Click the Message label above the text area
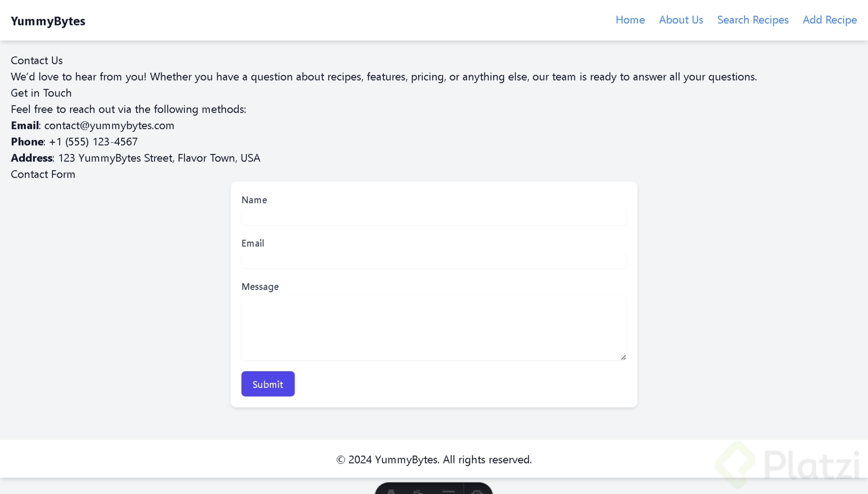 (x=260, y=287)
